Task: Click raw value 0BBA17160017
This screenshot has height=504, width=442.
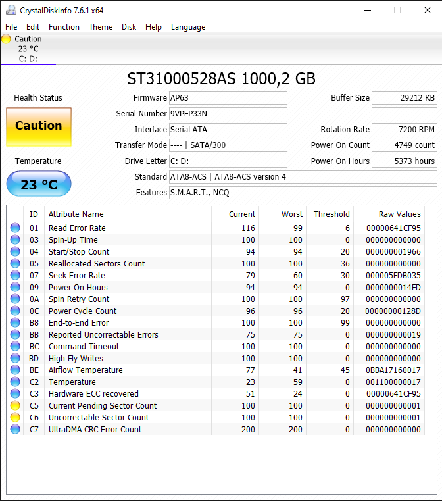Action: coord(393,370)
